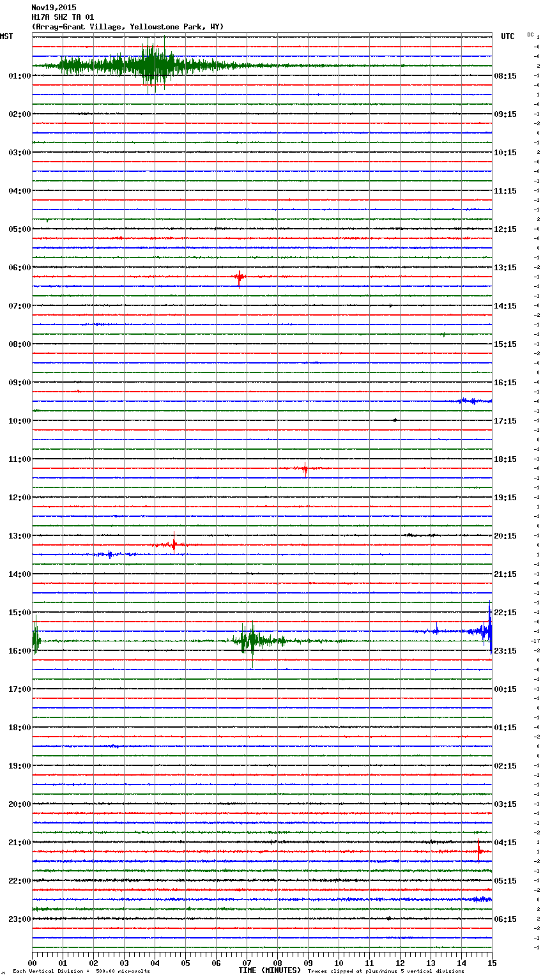This screenshot has height=980, width=543.
Task: Click the UTC axis header
Action: [x=507, y=36]
